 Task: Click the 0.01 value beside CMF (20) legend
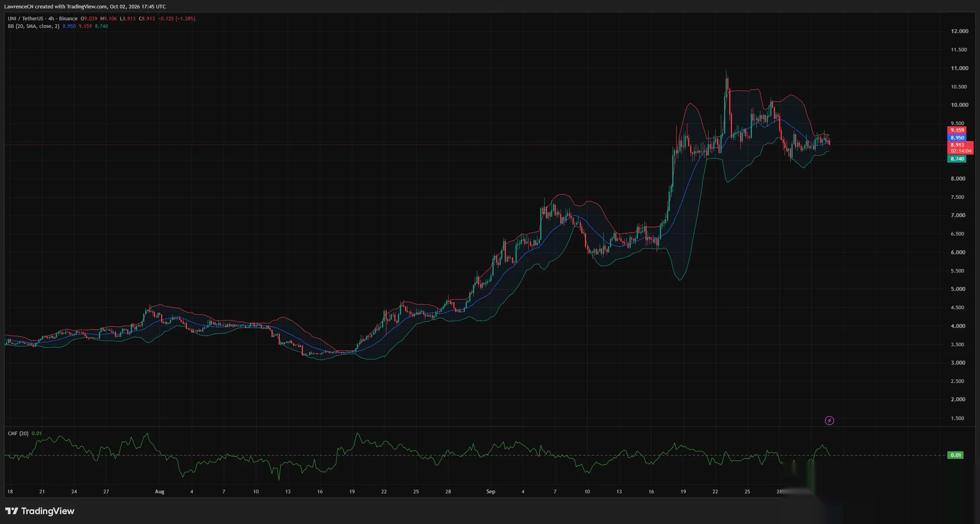point(36,433)
